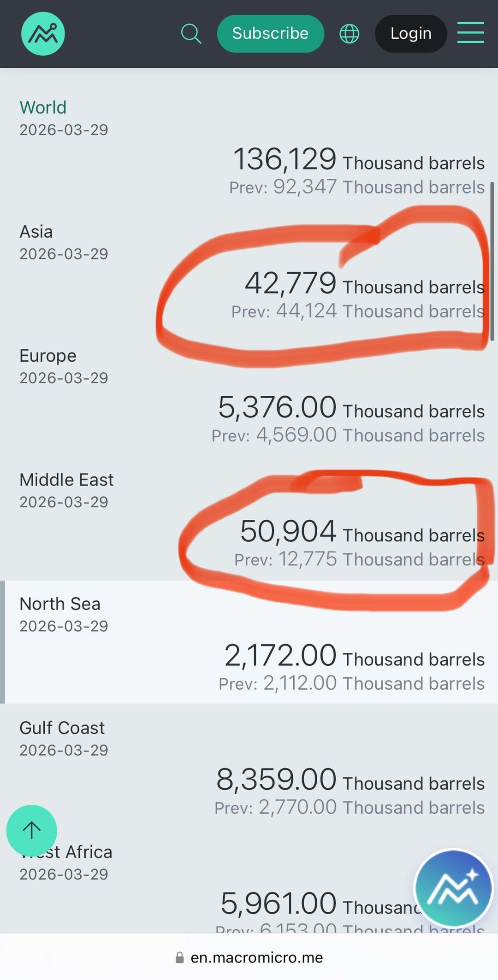Image resolution: width=498 pixels, height=980 pixels.
Task: Click the lock icon beside the URL
Action: (x=180, y=957)
